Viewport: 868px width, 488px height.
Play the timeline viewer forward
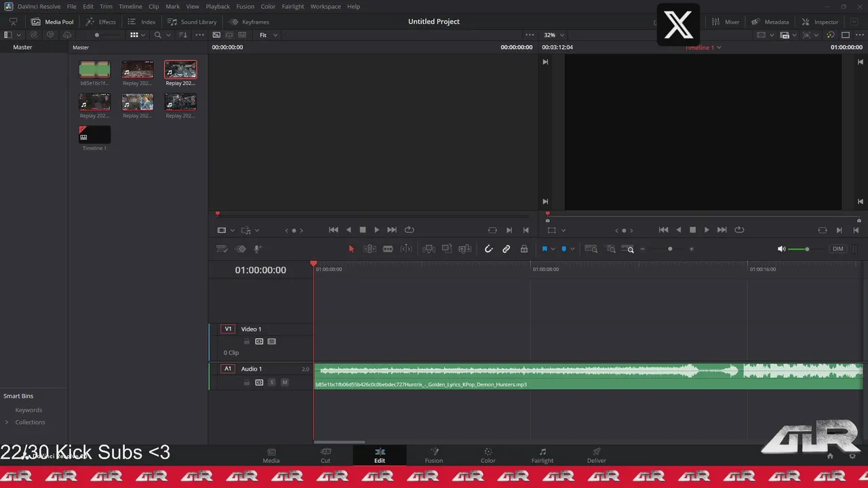tap(707, 230)
